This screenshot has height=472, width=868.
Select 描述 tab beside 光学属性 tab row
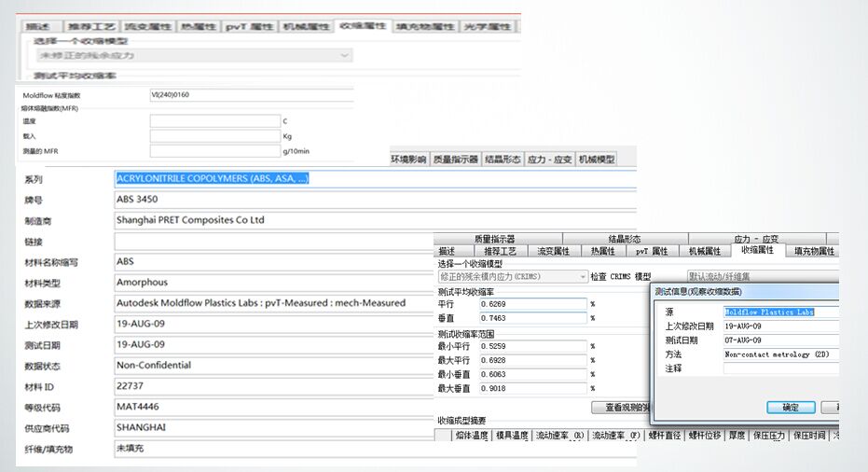click(37, 26)
